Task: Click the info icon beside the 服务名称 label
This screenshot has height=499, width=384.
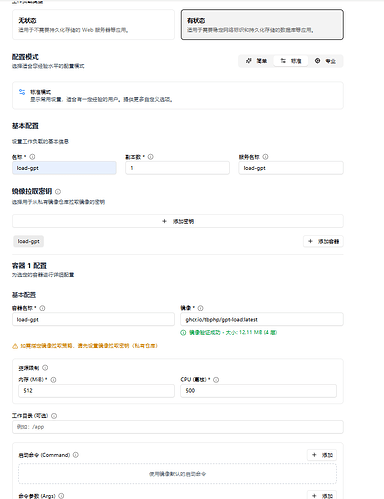Action: [x=265, y=157]
